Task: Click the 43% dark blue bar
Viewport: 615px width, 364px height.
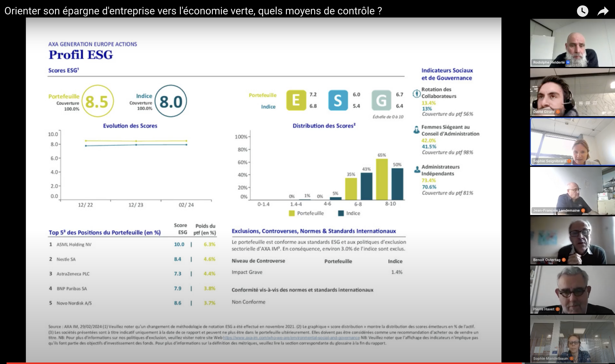Action: coord(366,186)
